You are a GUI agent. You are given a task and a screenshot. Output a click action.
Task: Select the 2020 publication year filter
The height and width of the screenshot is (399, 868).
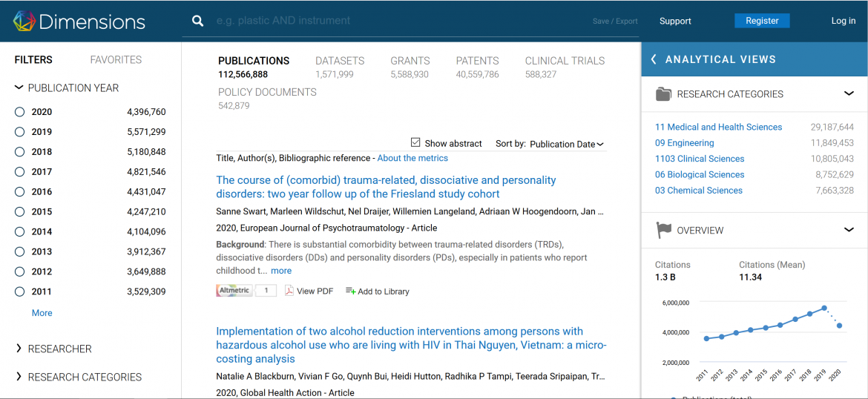point(20,112)
